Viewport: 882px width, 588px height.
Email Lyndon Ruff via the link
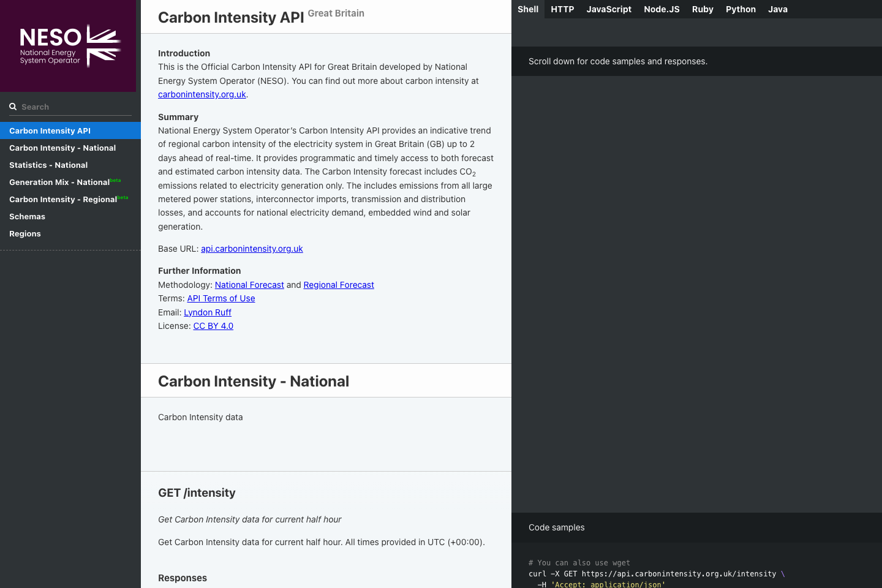208,312
